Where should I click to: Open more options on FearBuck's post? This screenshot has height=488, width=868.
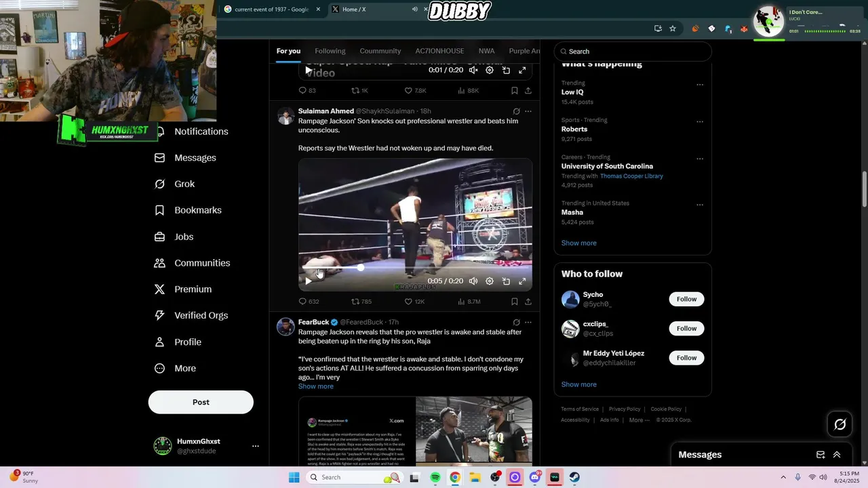pyautogui.click(x=528, y=322)
